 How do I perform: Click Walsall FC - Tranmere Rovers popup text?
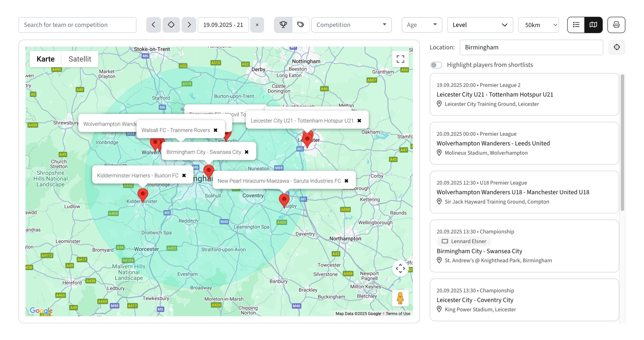176,130
